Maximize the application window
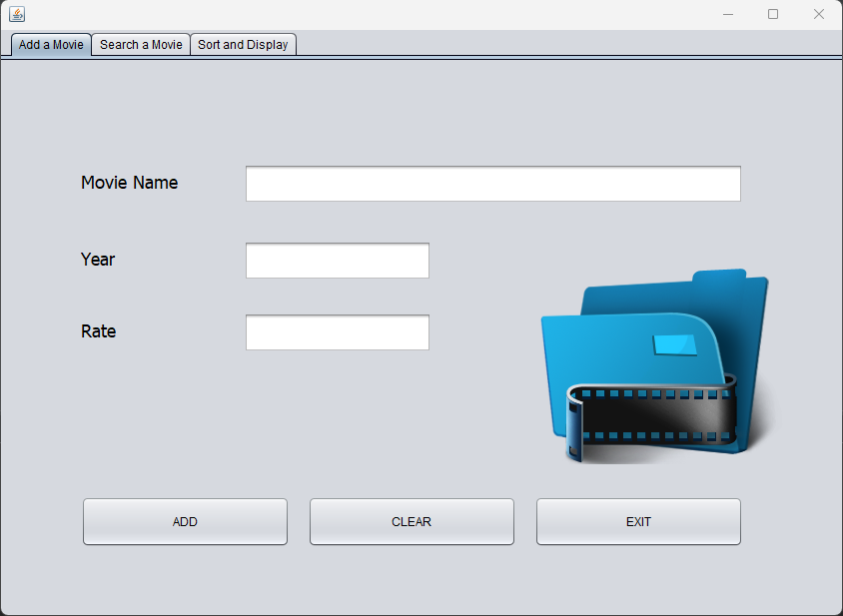The height and width of the screenshot is (616, 843). (x=773, y=15)
